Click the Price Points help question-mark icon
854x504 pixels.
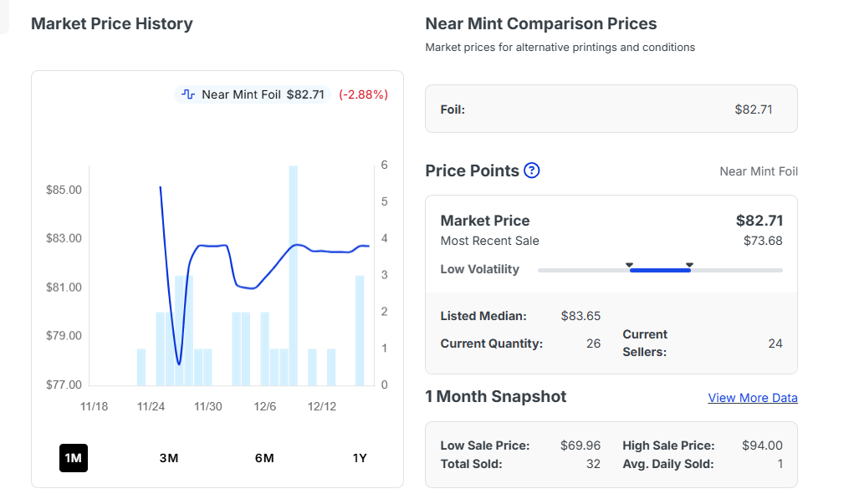(x=532, y=171)
